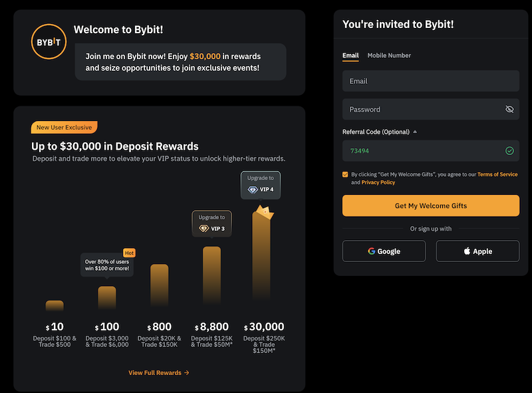Open the Terms of Service link
Screen dimensions: 532x393
click(x=497, y=174)
